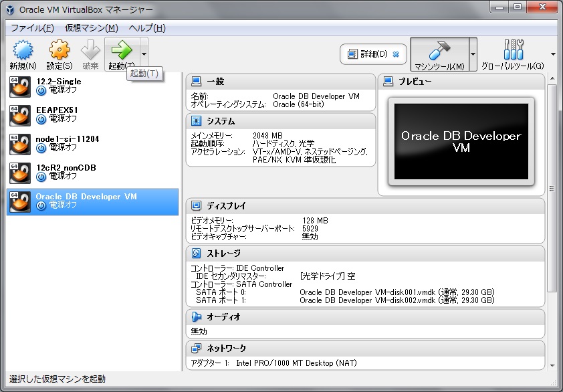Click power-off status icon under 12cR2_nonCDB

[41, 177]
